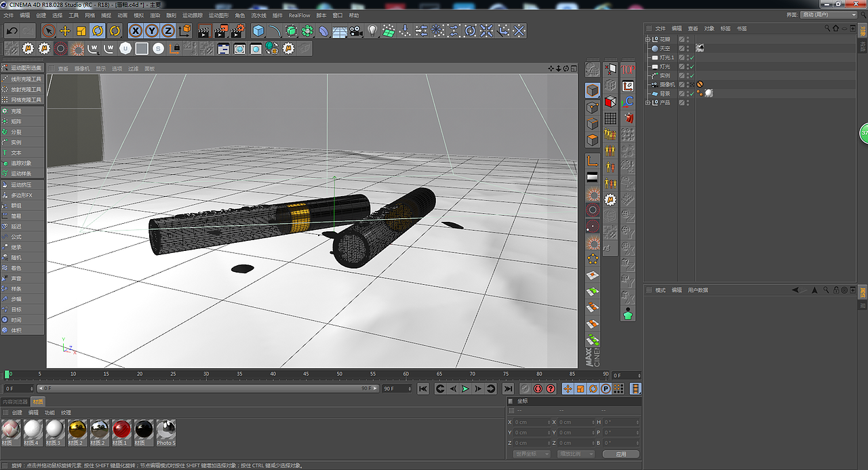Expand the 花瓣 object hierarchy
868x470 pixels.
point(648,39)
